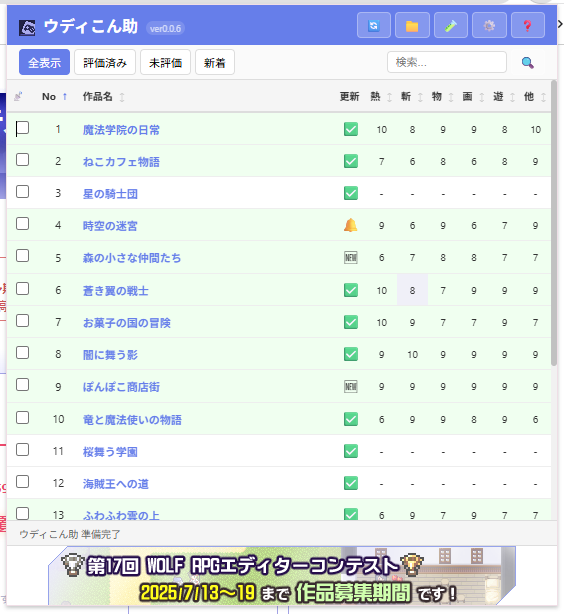Viewport: 564px width, 614px height.
Task: Open the ねこカフェ物語 entry link
Action: 121,161
